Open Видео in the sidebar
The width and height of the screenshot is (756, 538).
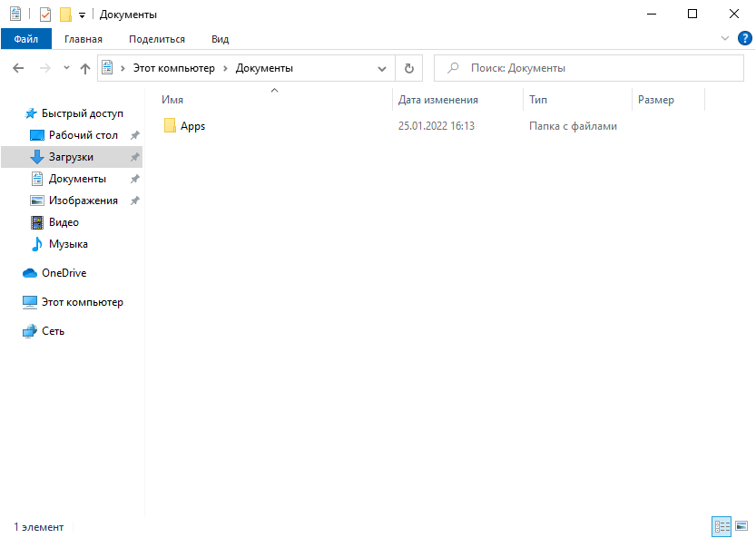(x=64, y=222)
